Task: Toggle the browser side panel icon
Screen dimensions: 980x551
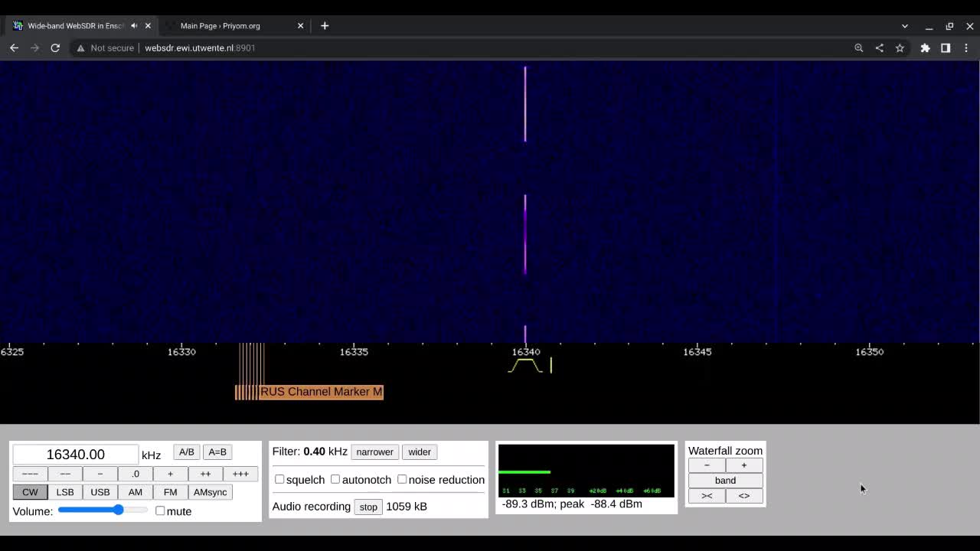Action: coord(946,47)
